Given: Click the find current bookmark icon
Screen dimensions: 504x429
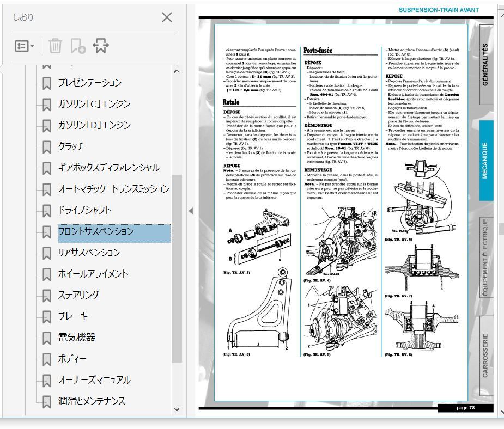Looking at the screenshot, I should [x=101, y=46].
